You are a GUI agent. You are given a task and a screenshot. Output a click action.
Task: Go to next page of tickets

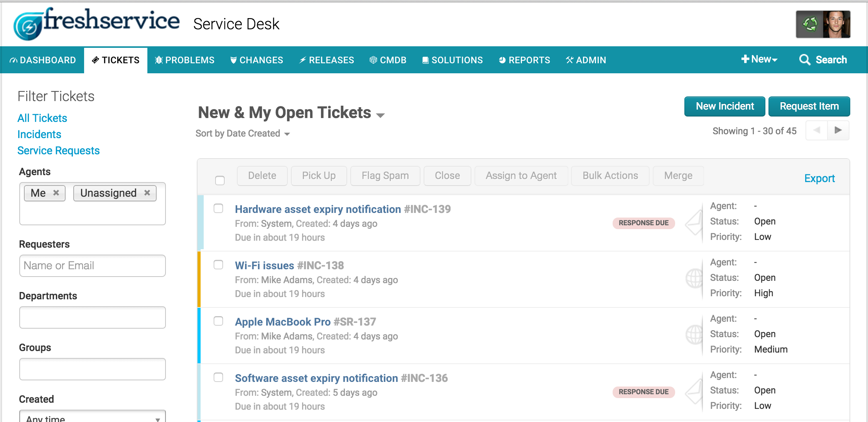(x=838, y=130)
